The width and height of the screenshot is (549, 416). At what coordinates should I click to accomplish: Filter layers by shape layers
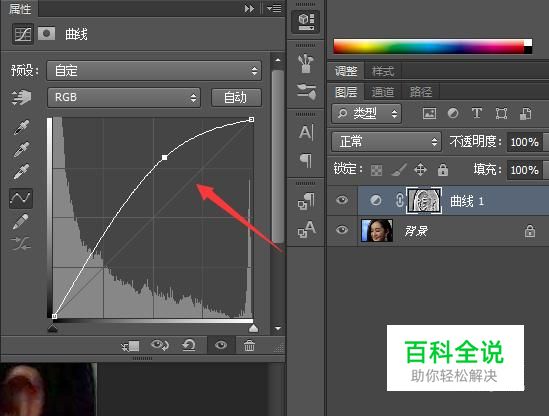[x=501, y=113]
